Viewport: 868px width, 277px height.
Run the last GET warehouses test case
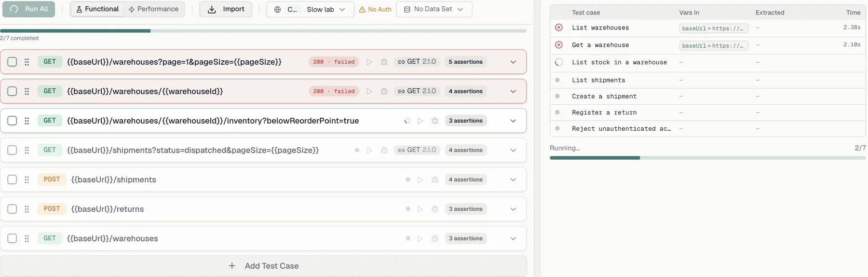pos(420,238)
